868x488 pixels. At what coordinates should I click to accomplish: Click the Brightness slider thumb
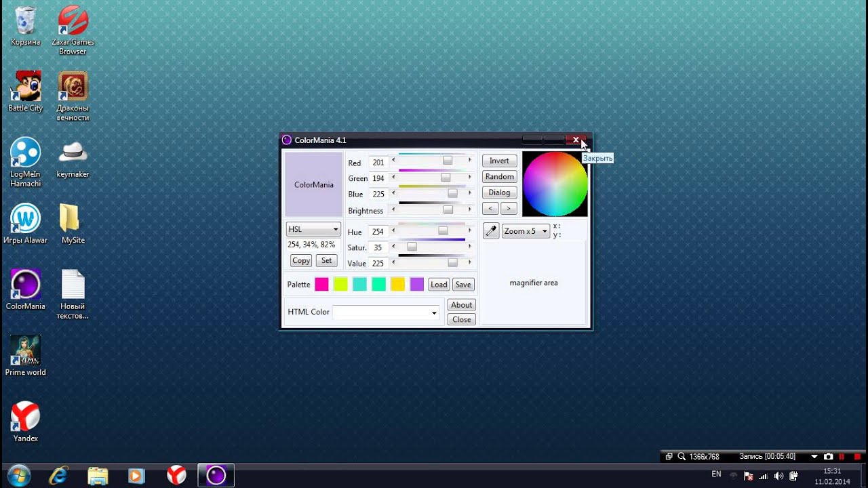tap(448, 210)
